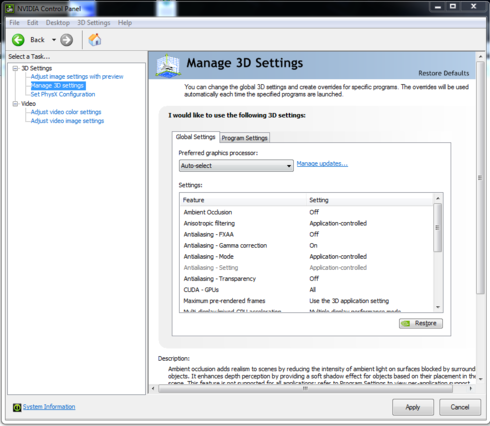Switch to the Program Settings tab
This screenshot has height=426, width=490.
pos(245,138)
